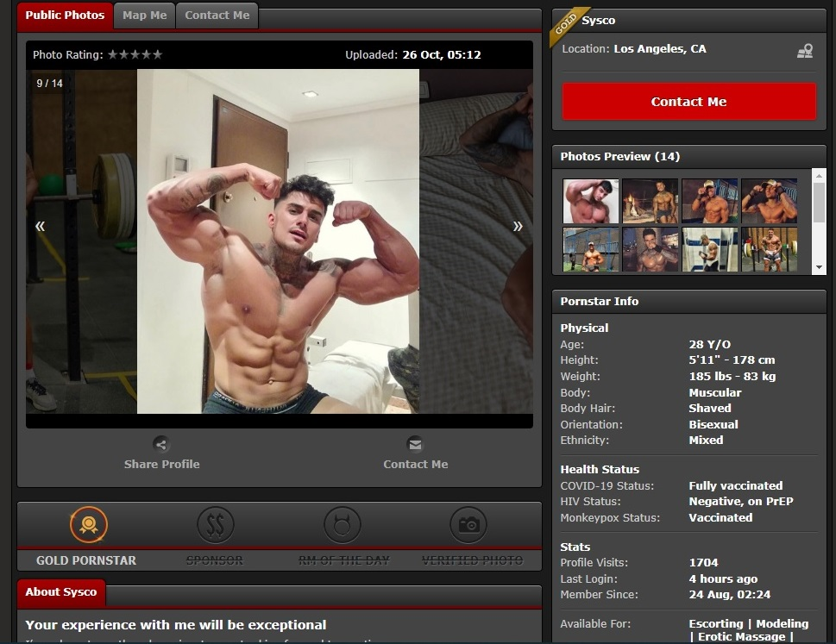This screenshot has height=644, width=836.
Task: Click the envelope icon above Contact Me
Action: [415, 444]
